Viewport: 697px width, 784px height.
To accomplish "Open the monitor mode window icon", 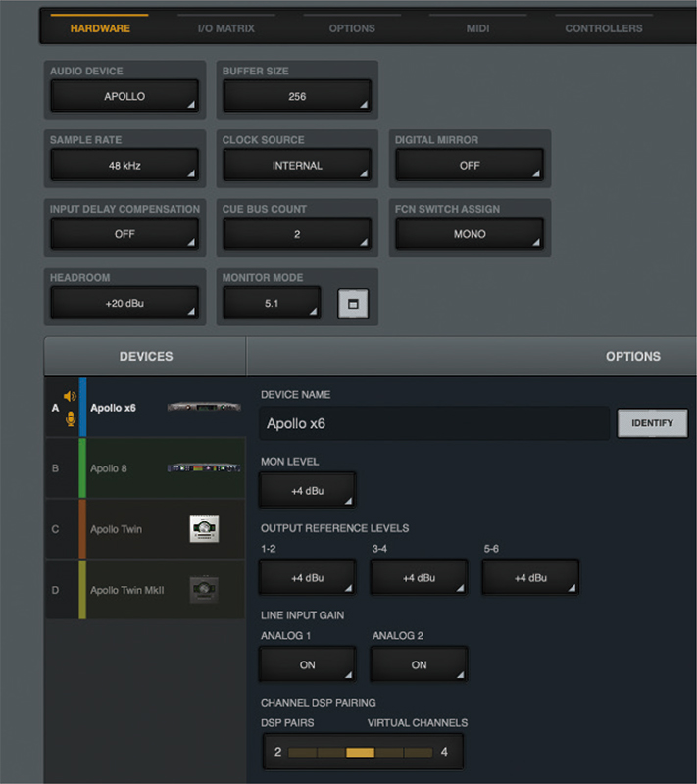I will tap(353, 304).
